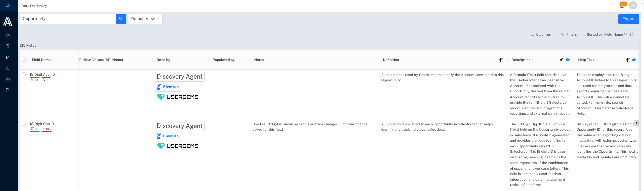Click the definition 'A unique code assigned to each Opportunity'
644x191 pixels.
437,127
